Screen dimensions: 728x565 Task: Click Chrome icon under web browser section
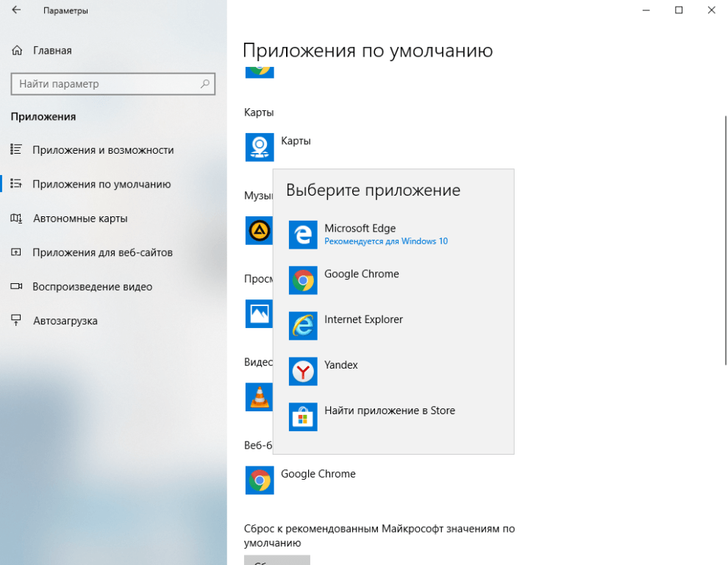click(260, 480)
